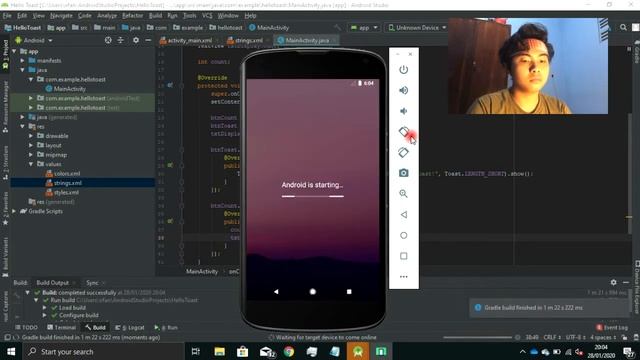Click the Android is starting progress bar
640x360 pixels.
[313, 196]
